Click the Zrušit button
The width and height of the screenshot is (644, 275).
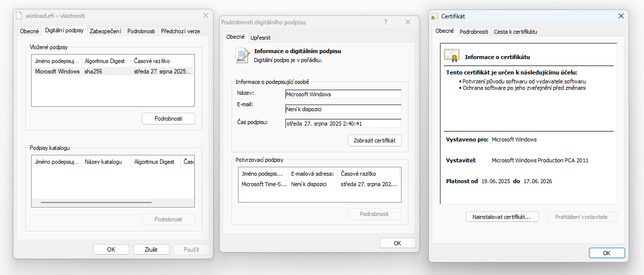[x=151, y=250]
